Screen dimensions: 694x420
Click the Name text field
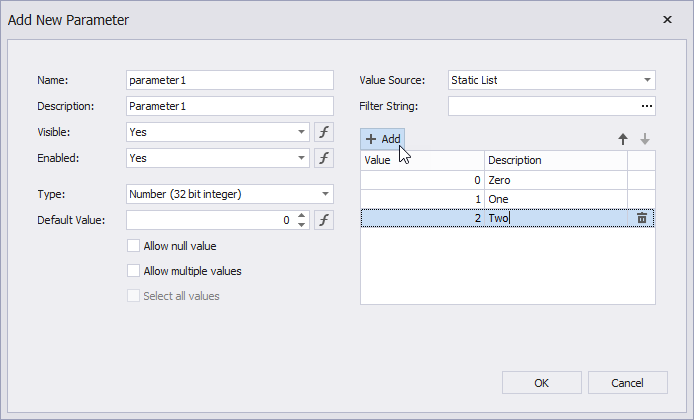point(229,80)
